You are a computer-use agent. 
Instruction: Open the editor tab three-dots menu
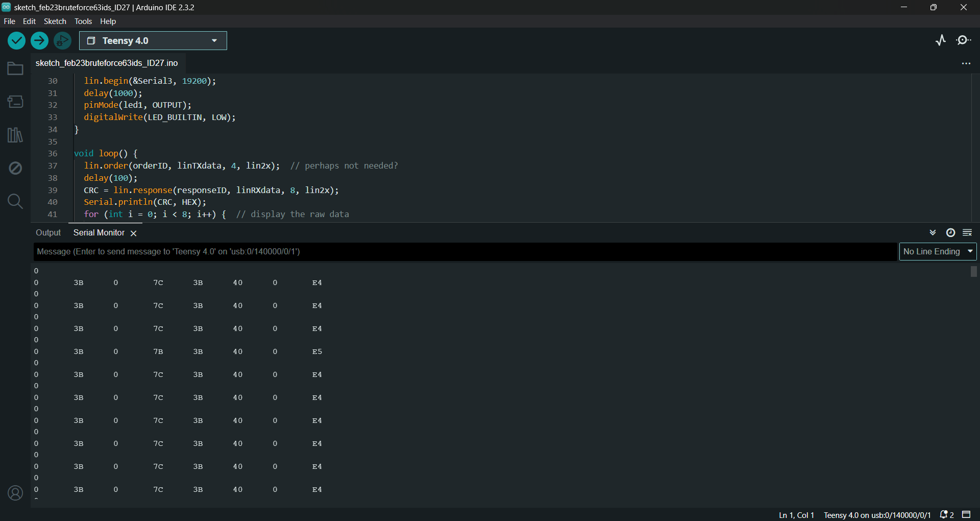pyautogui.click(x=966, y=63)
